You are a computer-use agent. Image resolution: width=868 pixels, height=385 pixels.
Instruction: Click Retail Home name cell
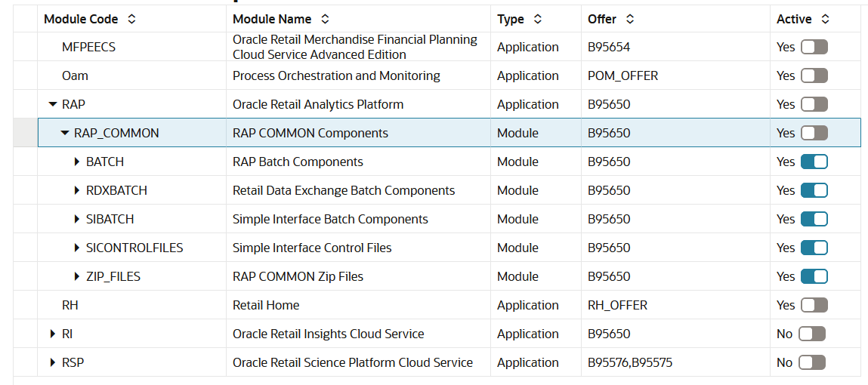358,305
